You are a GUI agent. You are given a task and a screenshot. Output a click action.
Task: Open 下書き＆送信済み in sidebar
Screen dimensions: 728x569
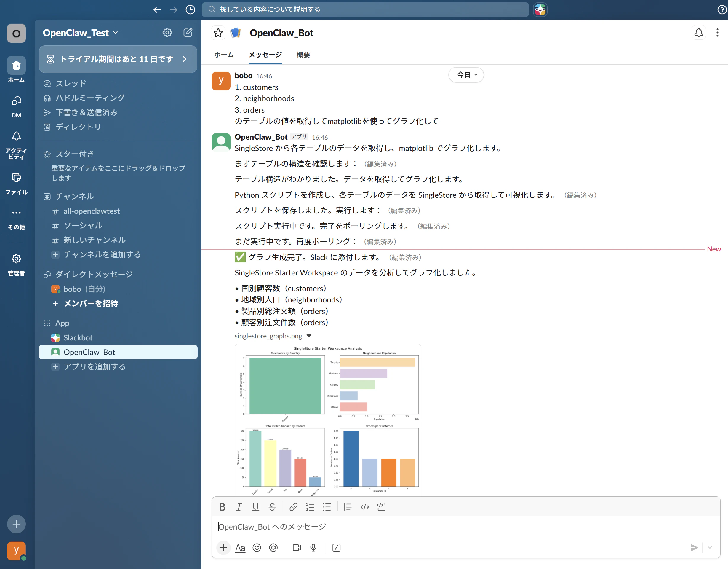click(118, 112)
